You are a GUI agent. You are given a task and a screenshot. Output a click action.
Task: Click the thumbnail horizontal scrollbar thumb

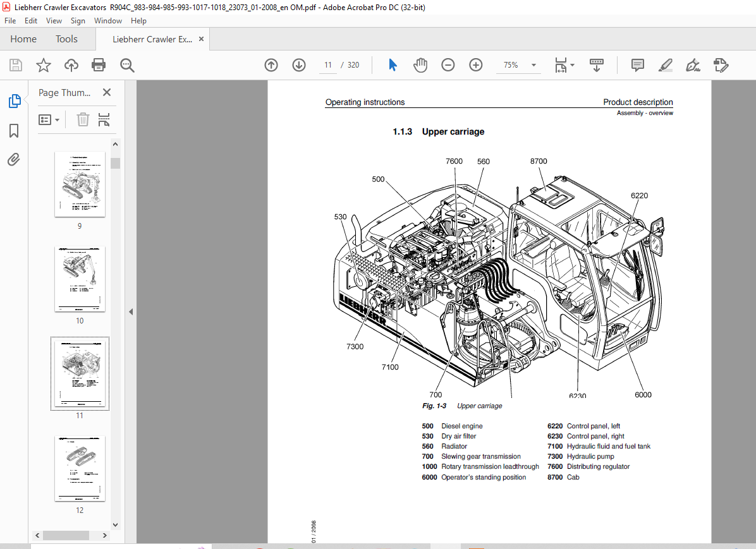pyautogui.click(x=66, y=536)
